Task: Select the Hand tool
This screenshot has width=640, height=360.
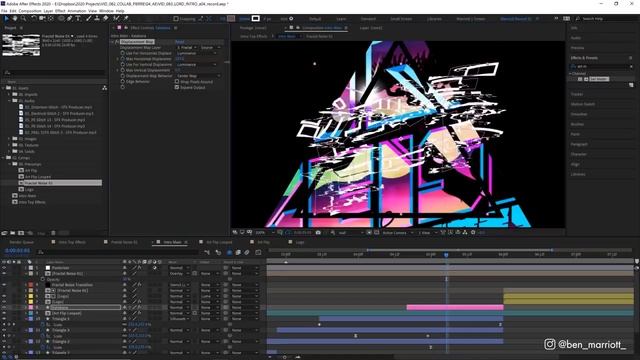Action: 15,18
